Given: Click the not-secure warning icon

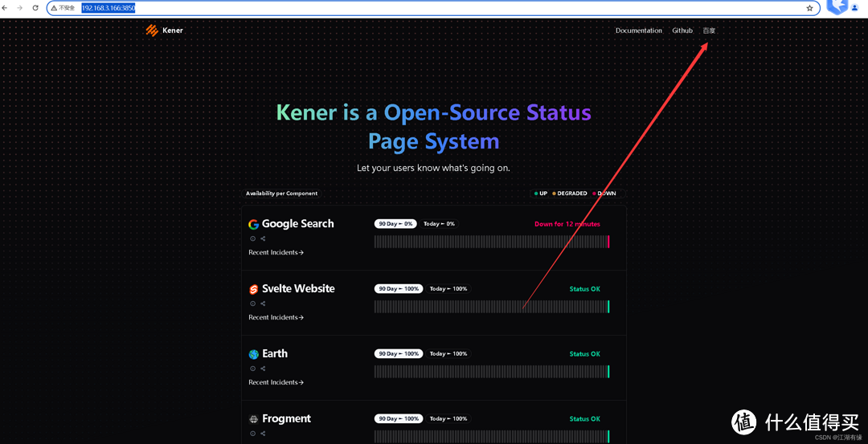Looking at the screenshot, I should point(54,8).
